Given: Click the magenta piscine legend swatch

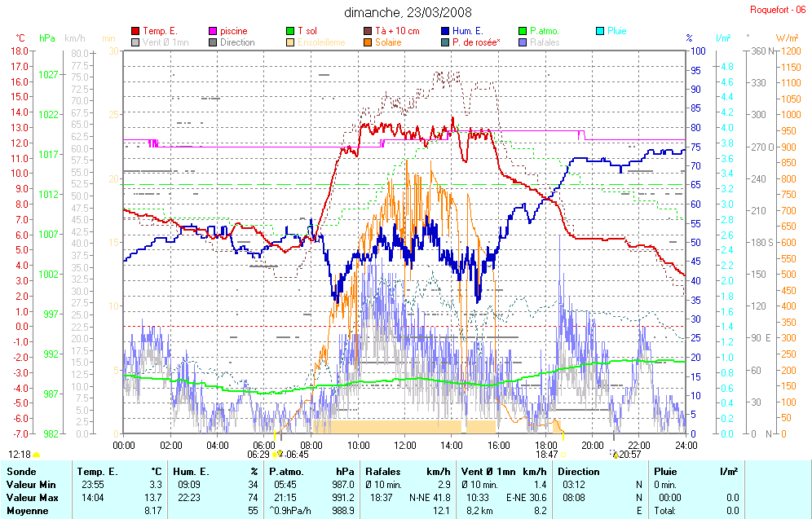Looking at the screenshot, I should 212,31.
